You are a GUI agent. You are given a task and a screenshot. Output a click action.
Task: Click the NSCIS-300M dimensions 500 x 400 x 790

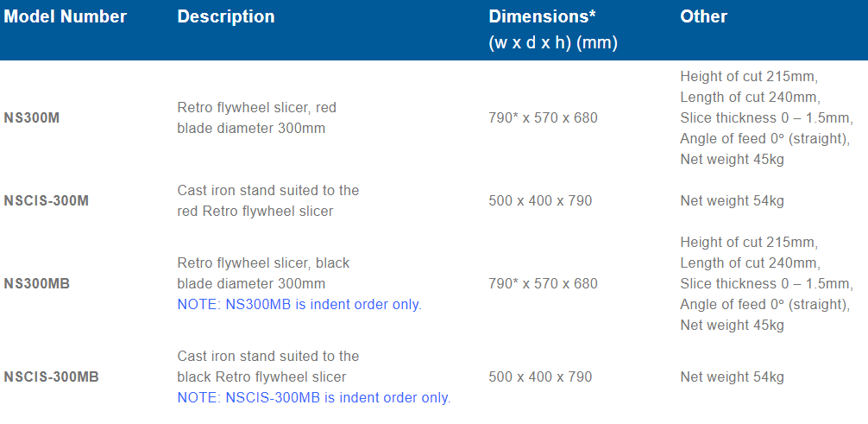(x=540, y=201)
